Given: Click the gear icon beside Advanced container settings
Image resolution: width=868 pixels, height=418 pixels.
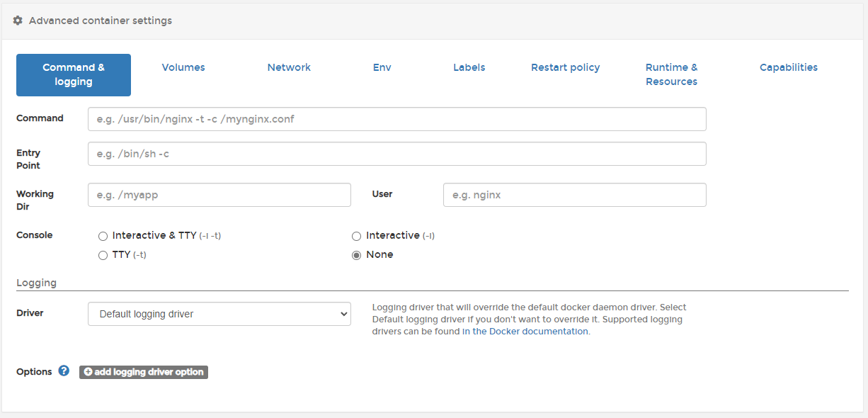Looking at the screenshot, I should pyautogui.click(x=18, y=21).
